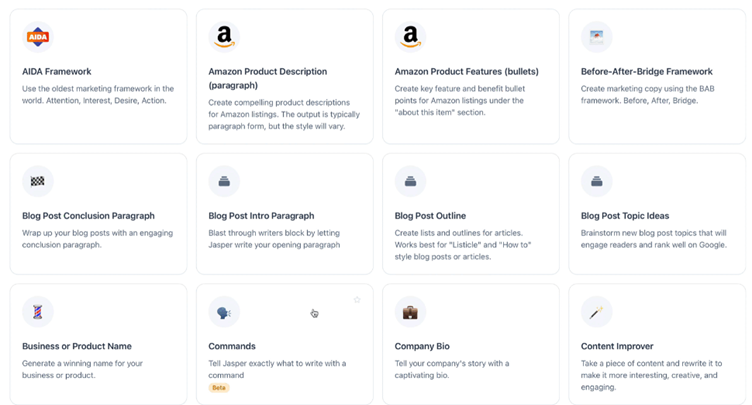Image resolution: width=752 pixels, height=405 pixels.
Task: Click the briefcase Company Bio icon
Action: (x=410, y=312)
